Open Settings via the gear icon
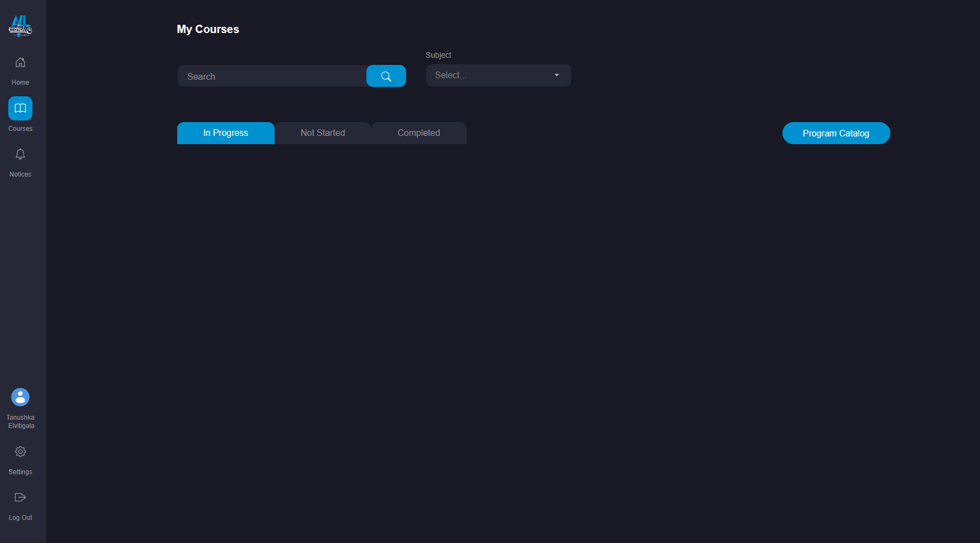 point(20,452)
